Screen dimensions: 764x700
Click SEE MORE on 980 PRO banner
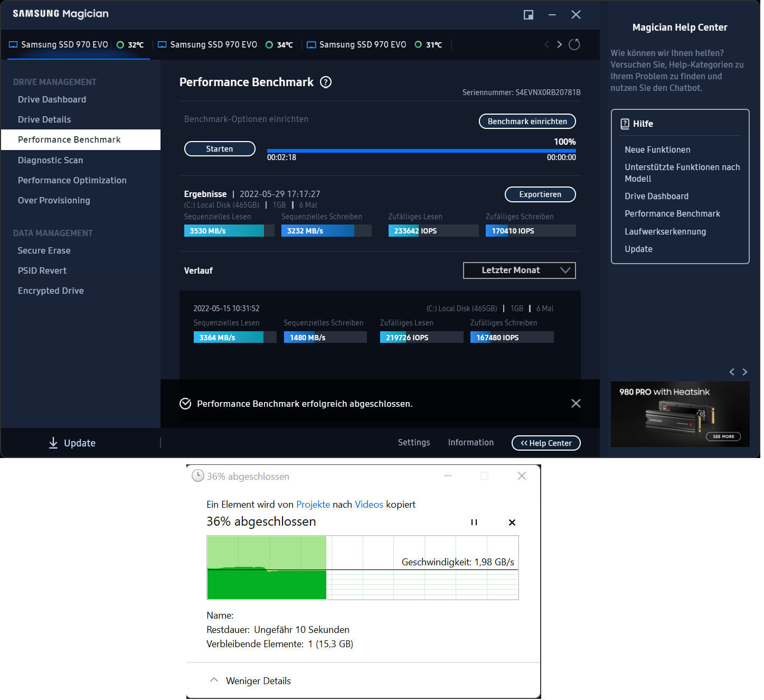coord(723,436)
